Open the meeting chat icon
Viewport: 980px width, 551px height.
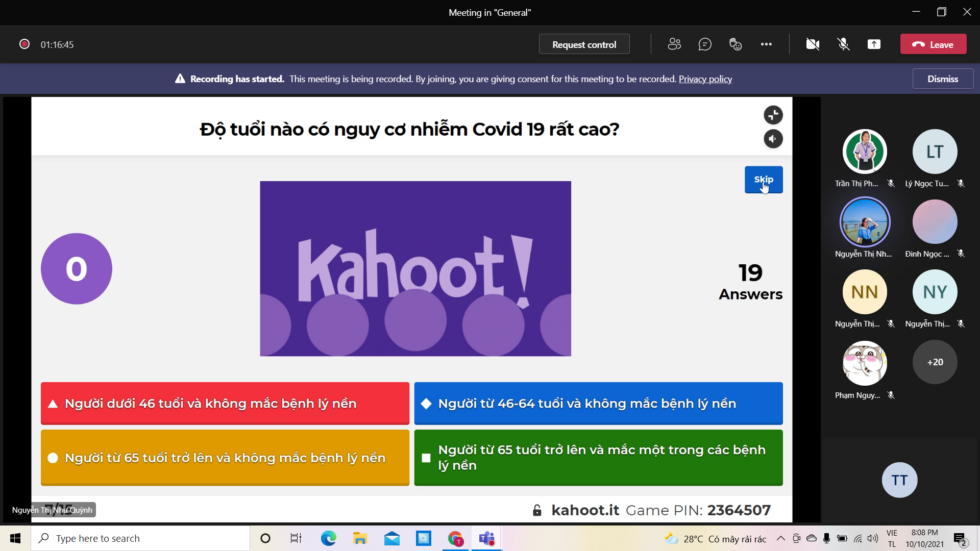705,44
